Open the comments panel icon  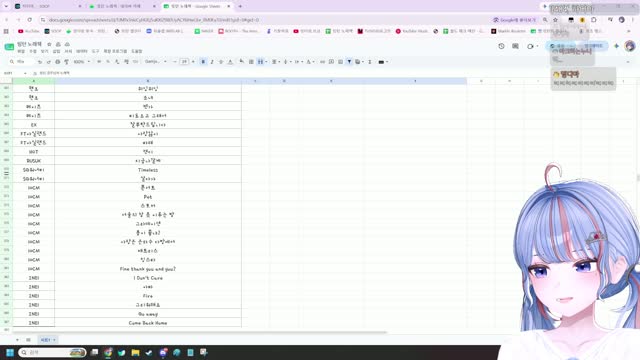(516, 46)
